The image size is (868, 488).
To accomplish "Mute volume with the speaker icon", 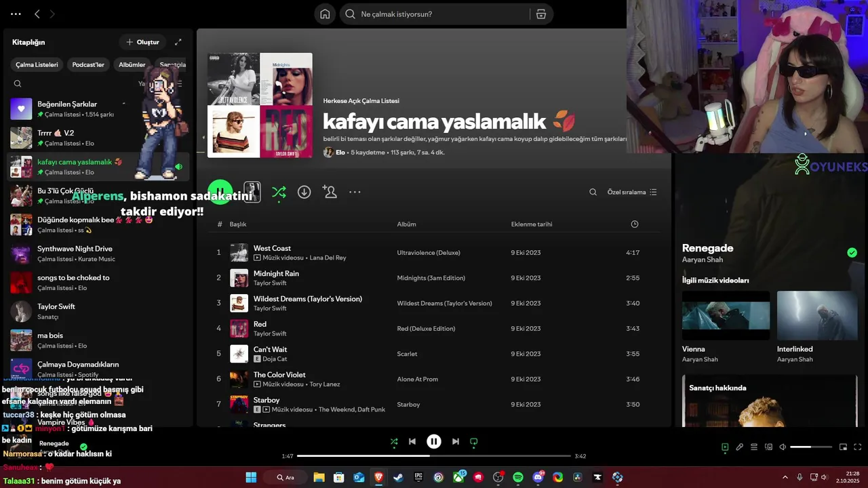I will pos(783,447).
